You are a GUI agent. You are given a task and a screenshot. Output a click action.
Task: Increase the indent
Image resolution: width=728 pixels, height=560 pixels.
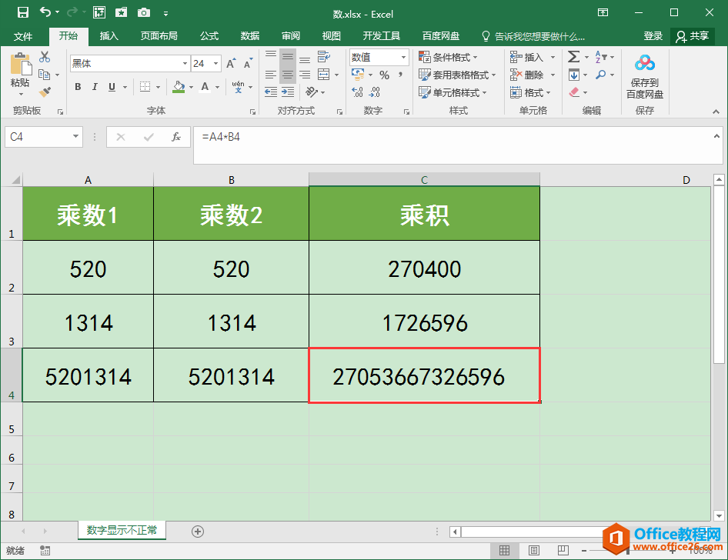tap(288, 92)
